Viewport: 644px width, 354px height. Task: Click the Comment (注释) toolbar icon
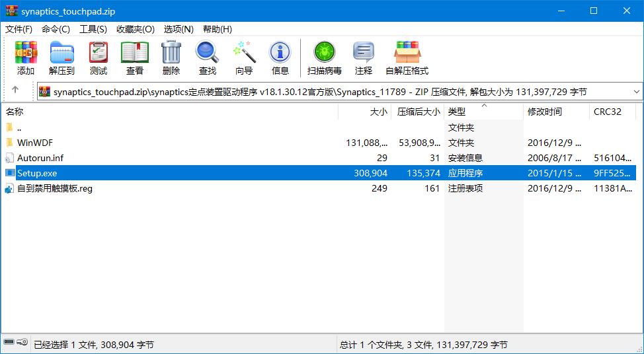pyautogui.click(x=364, y=52)
